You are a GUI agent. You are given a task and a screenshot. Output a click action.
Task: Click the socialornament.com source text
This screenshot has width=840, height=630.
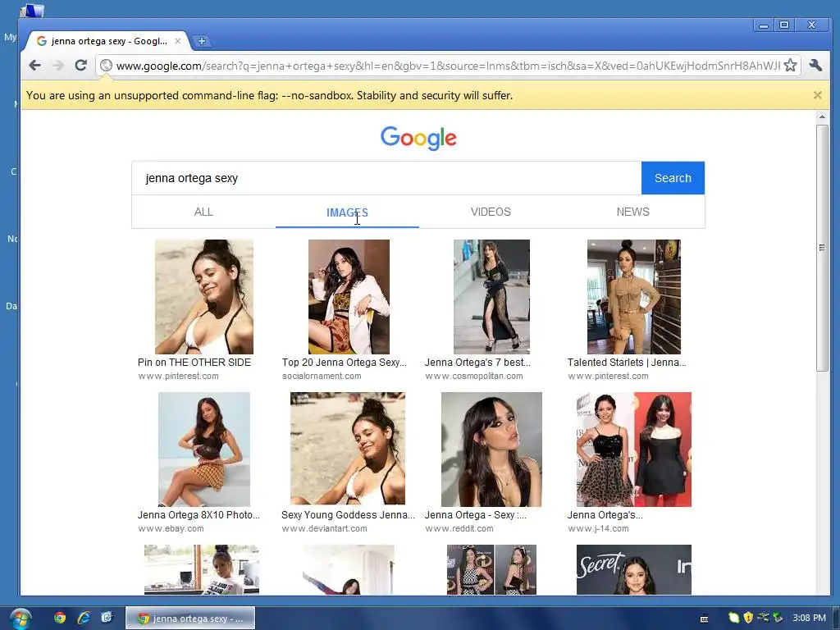tap(322, 376)
